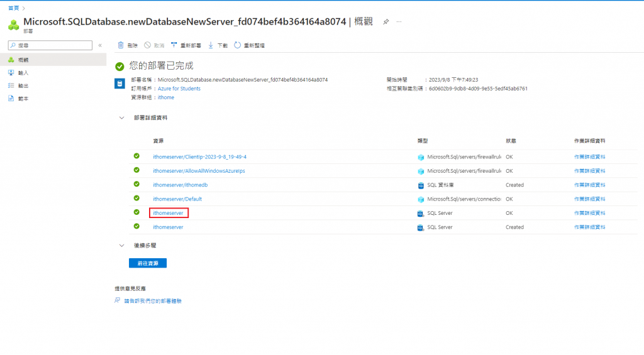Image resolution: width=644 pixels, height=355 pixels.
Task: Open operation details for ithomeserver OK row
Action: tap(590, 213)
